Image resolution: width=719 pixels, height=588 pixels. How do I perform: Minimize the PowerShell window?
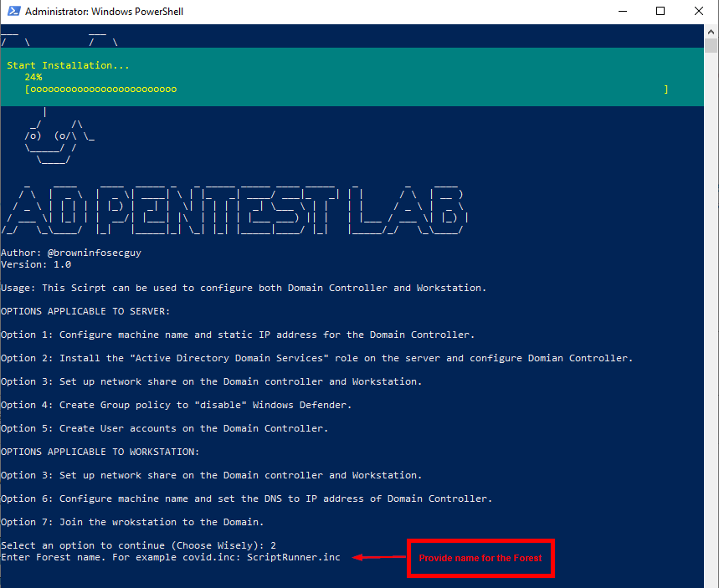(x=622, y=11)
